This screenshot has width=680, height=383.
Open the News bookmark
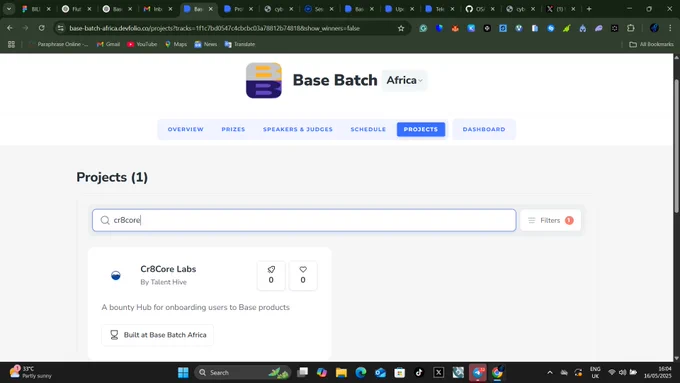[x=206, y=44]
